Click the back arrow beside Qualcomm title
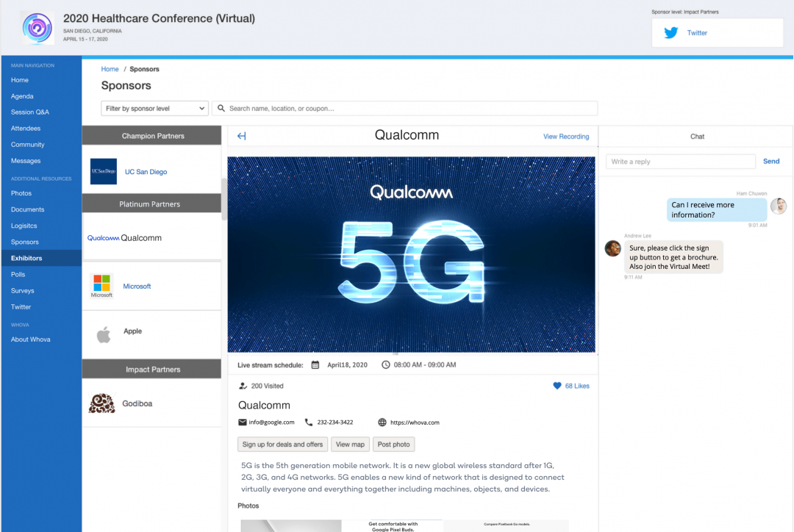The width and height of the screenshot is (794, 532). coord(241,136)
